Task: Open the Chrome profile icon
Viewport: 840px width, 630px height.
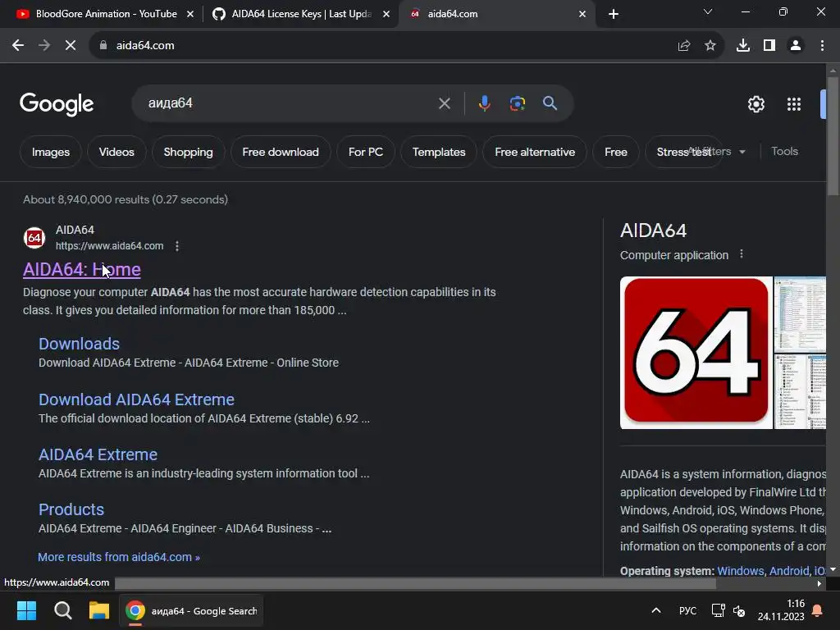Action: coord(796,46)
